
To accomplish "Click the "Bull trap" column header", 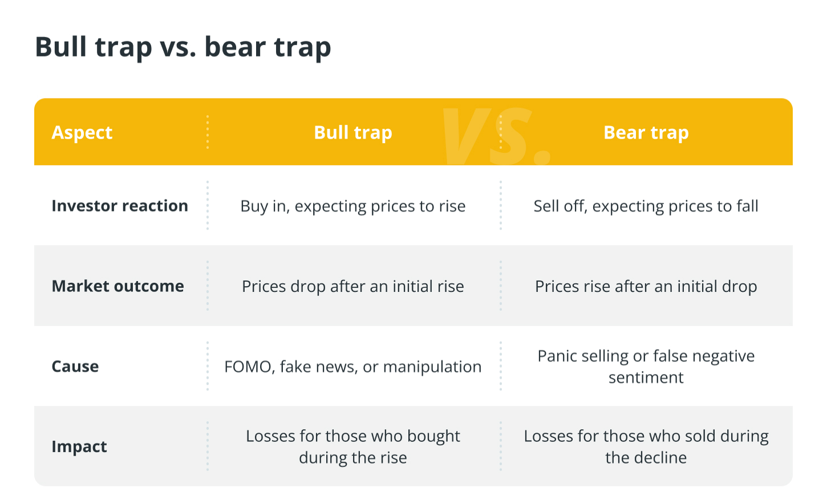I will coord(353,132).
